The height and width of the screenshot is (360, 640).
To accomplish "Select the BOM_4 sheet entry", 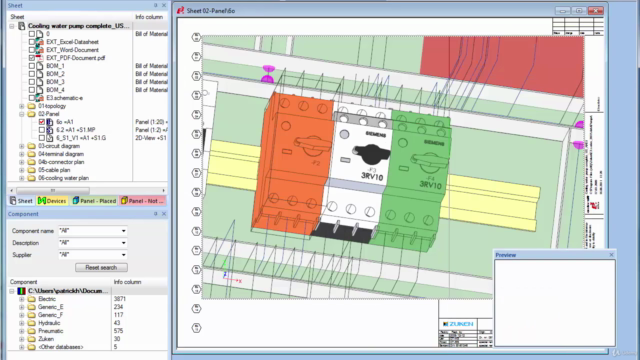I will pos(55,90).
